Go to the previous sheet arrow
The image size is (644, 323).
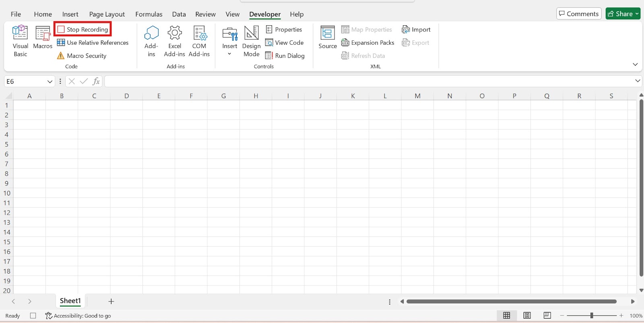[13, 301]
